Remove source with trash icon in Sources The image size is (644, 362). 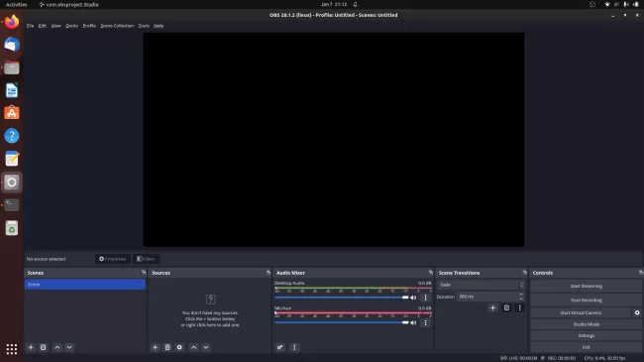coord(167,347)
